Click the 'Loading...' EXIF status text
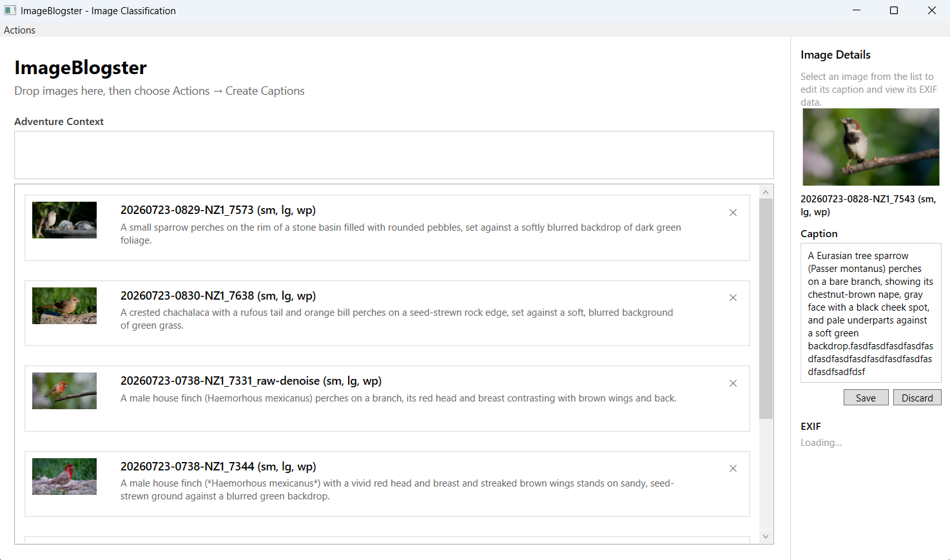 (x=821, y=443)
